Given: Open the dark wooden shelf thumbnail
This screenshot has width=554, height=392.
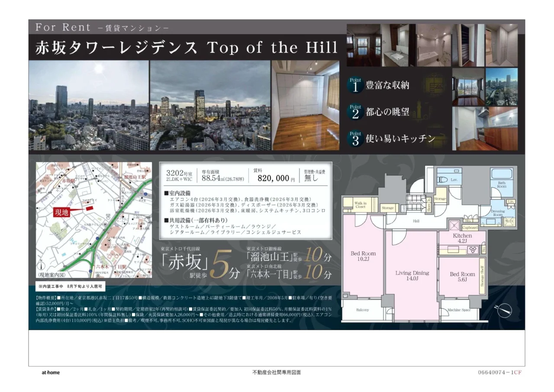Looking at the screenshot, I should [468, 45].
